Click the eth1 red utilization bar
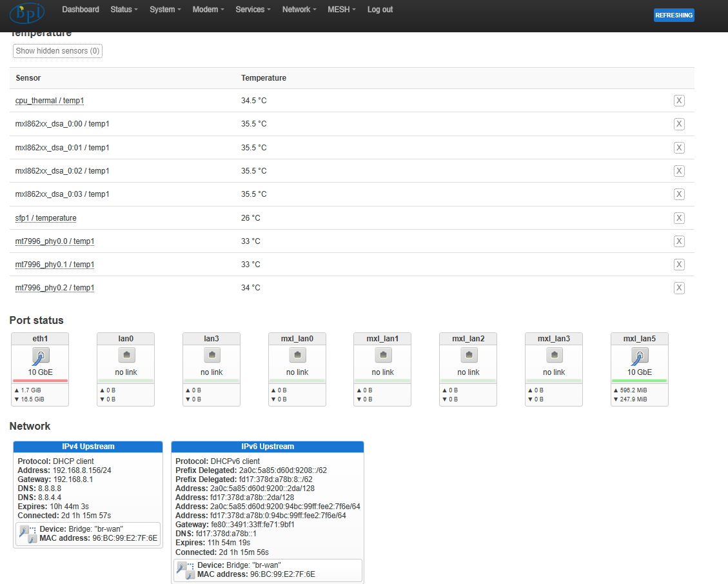The width and height of the screenshot is (728, 584). point(40,381)
